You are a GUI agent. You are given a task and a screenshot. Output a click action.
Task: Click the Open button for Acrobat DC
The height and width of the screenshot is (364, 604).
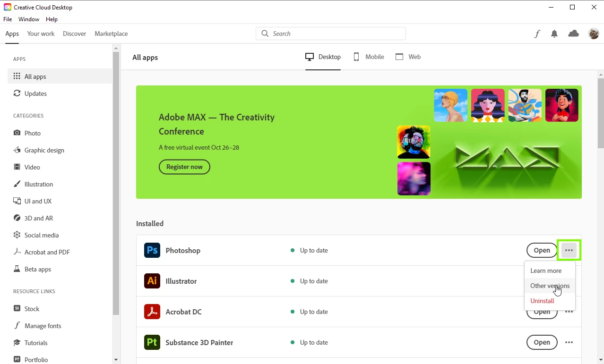tap(542, 313)
